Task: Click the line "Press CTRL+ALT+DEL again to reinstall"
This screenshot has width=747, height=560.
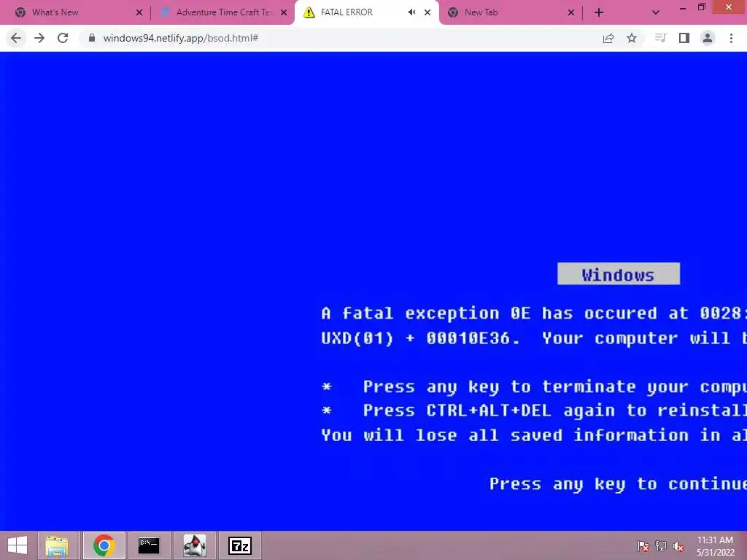Action: [x=554, y=411]
